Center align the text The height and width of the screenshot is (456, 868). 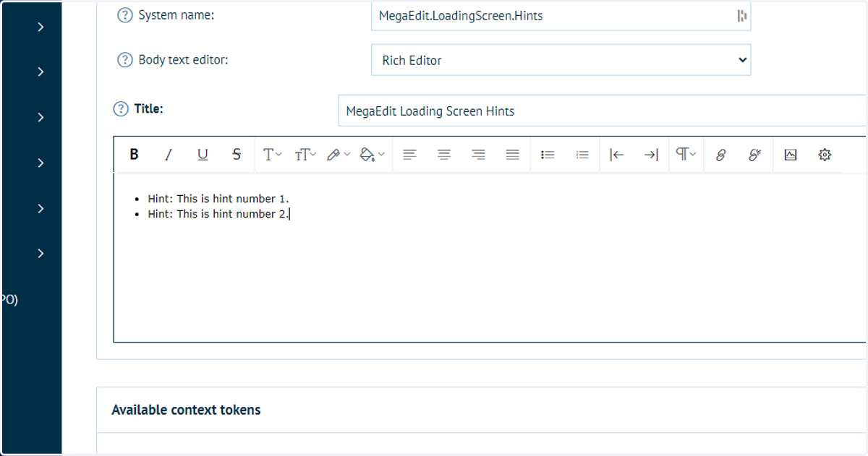[444, 154]
